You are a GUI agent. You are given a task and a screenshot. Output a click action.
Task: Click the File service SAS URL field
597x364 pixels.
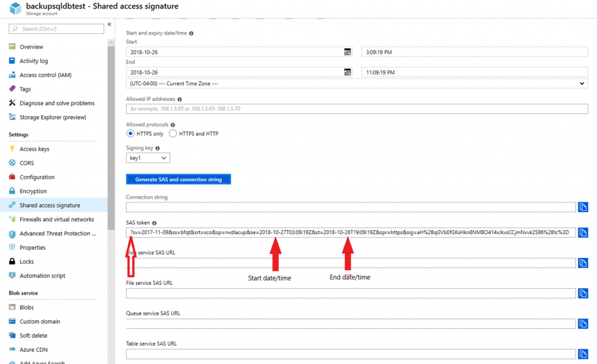coord(350,294)
